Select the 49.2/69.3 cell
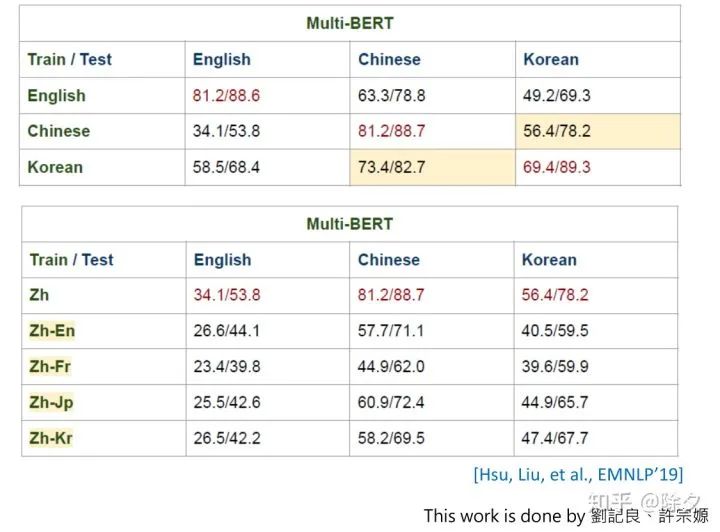720x532 pixels. click(x=556, y=96)
